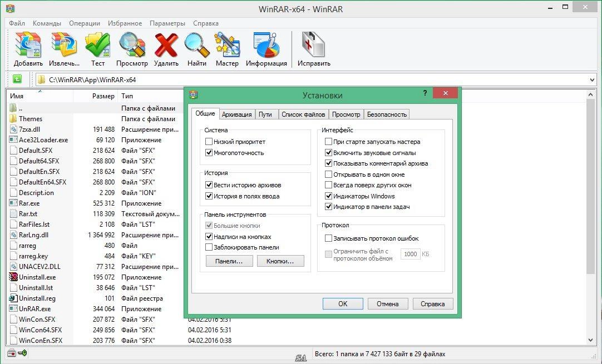This screenshot has width=602, height=364.
Task: Switch to the Пути tab
Action: 265,114
